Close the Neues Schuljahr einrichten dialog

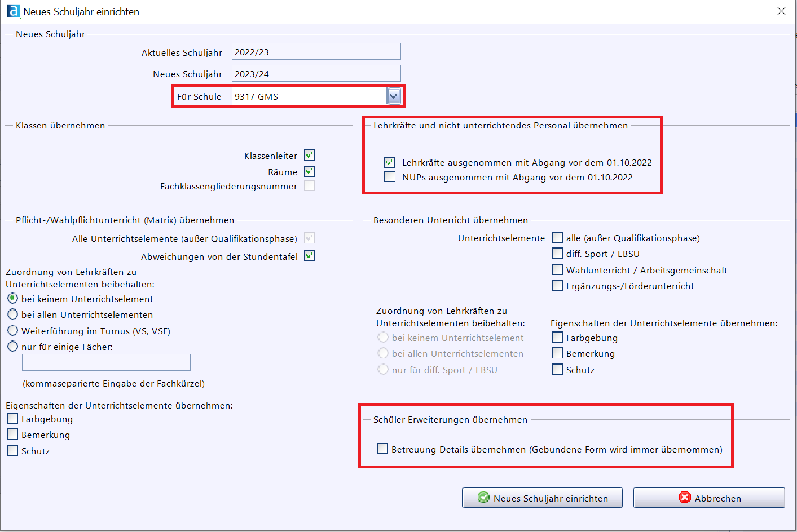tap(781, 11)
